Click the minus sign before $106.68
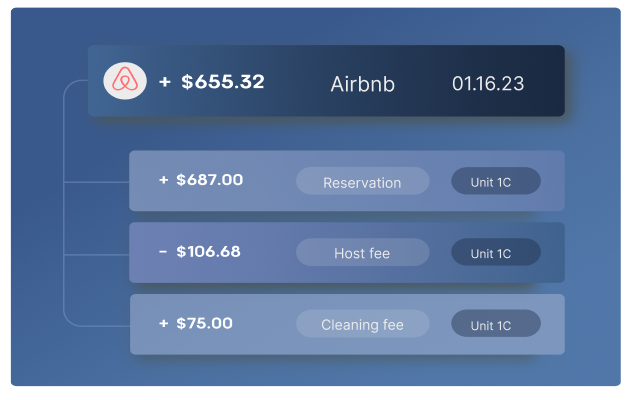Screen dimensions: 640x400 pyautogui.click(x=163, y=252)
